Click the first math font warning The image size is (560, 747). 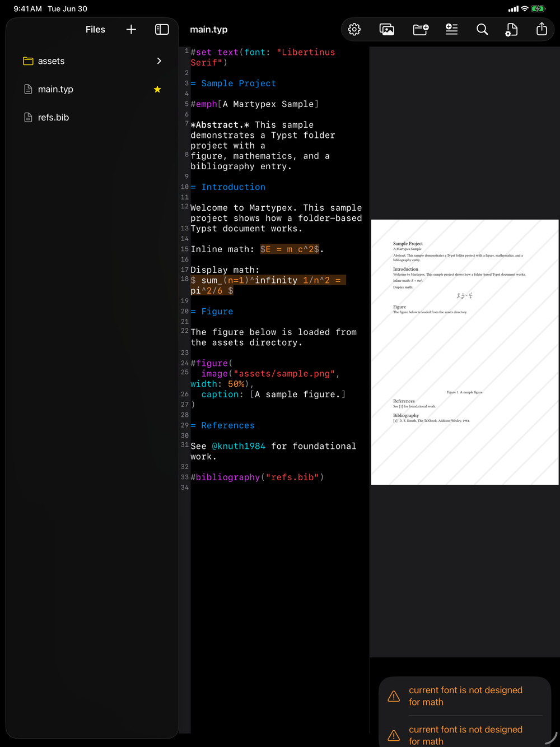[465, 696]
